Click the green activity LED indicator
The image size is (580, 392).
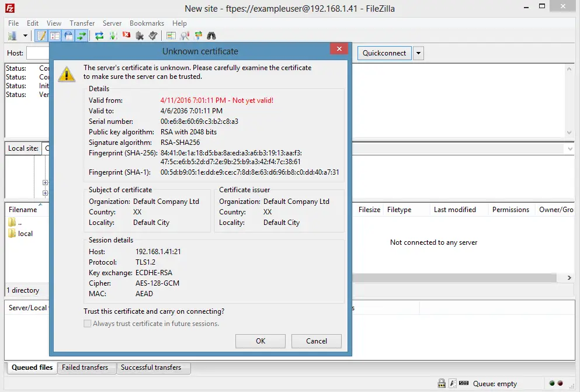(x=552, y=383)
